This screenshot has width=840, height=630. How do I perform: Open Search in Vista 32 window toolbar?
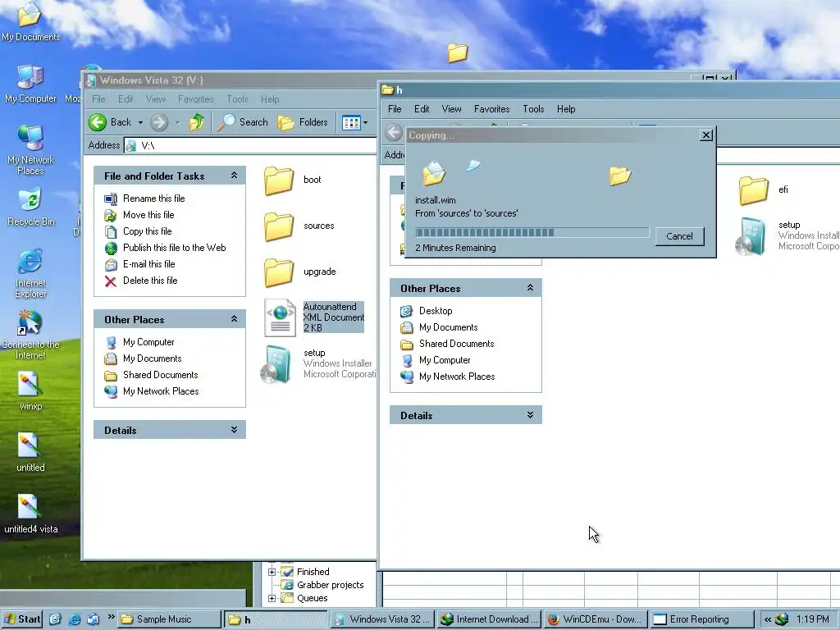(243, 122)
